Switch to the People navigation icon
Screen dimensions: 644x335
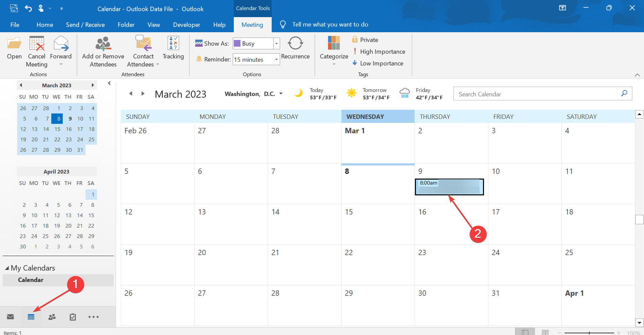[52, 317]
